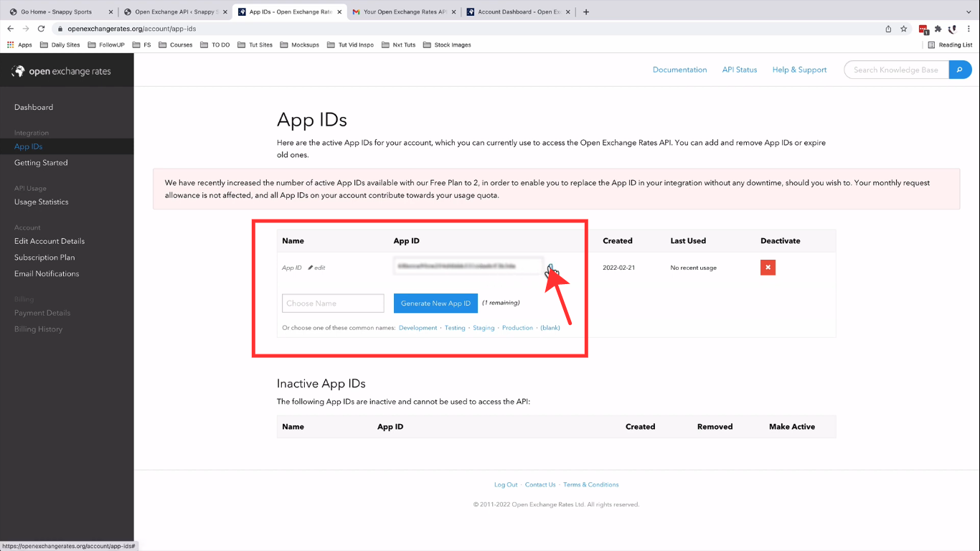The height and width of the screenshot is (551, 980).
Task: Open Mocksups bookmark folder
Action: tap(299, 44)
